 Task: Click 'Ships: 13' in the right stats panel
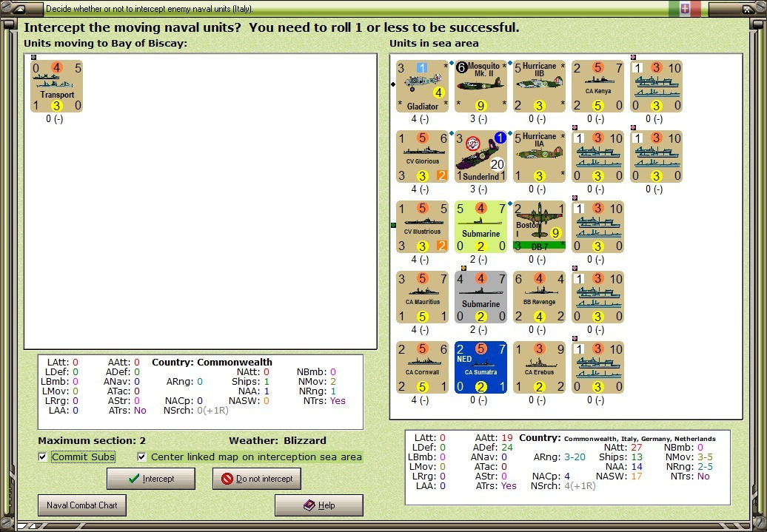(x=620, y=457)
